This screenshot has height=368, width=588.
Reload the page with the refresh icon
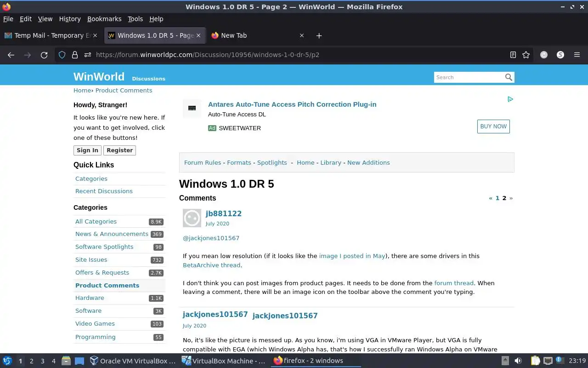pos(44,55)
